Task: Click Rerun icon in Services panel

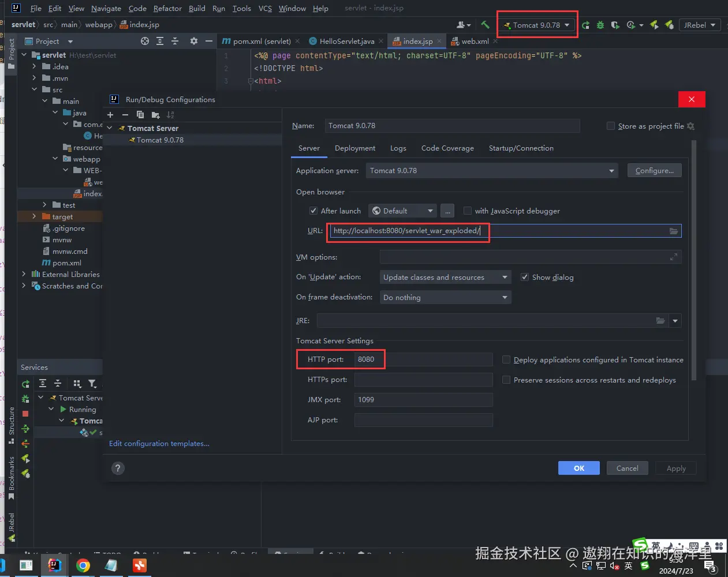Action: 25,384
